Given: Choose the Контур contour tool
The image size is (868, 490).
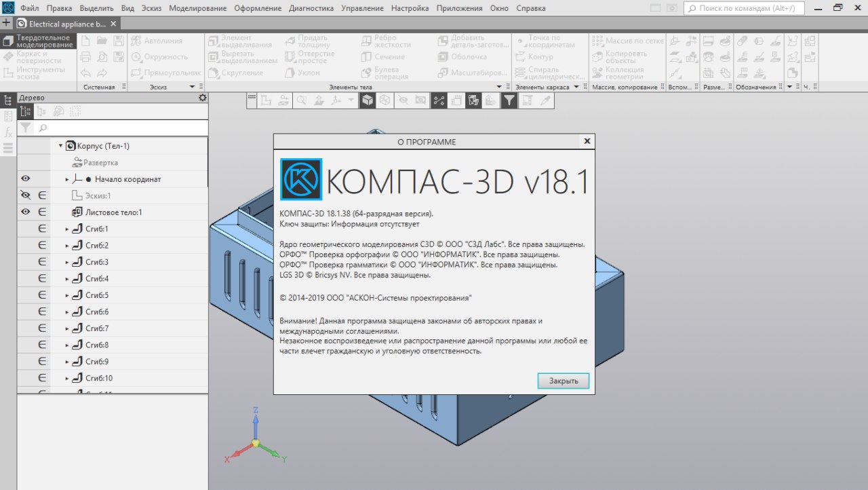Looking at the screenshot, I should pyautogui.click(x=534, y=57).
